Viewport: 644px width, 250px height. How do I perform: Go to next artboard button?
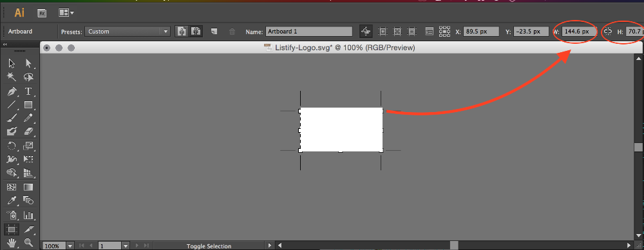click(137, 246)
